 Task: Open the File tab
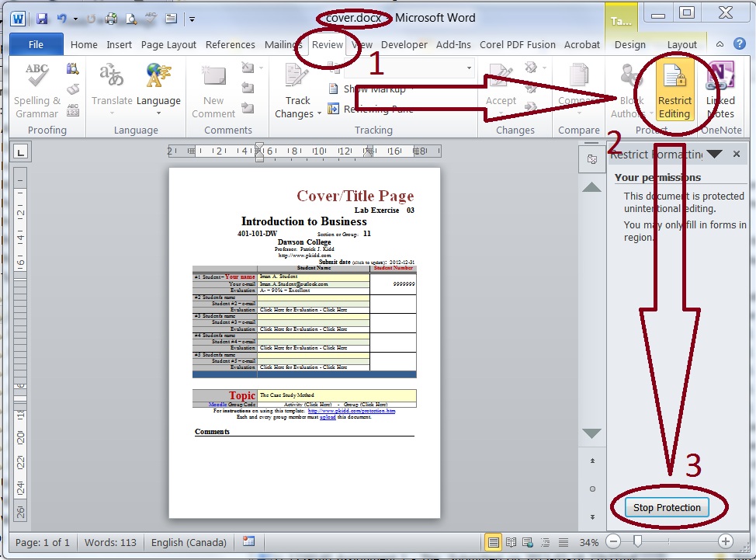pos(36,44)
